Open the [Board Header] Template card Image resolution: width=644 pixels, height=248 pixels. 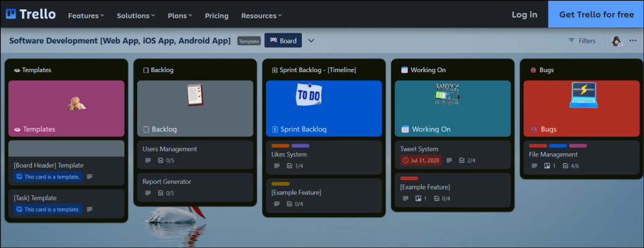(66, 163)
